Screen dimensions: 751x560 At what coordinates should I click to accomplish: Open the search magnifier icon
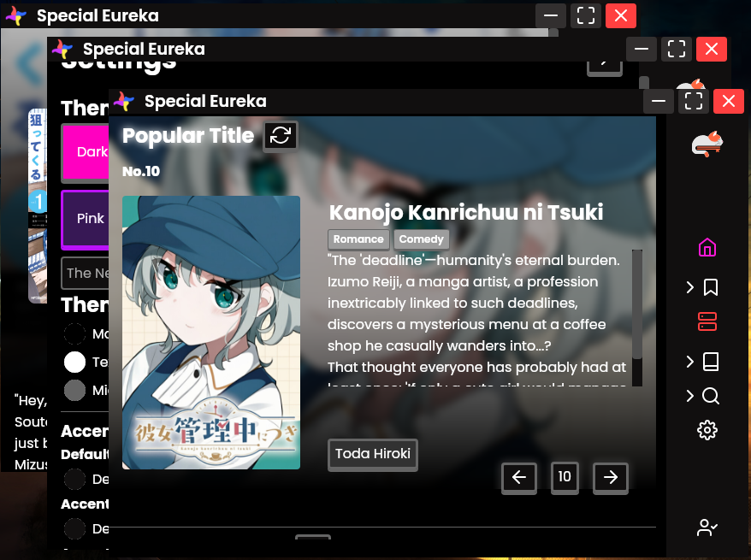(710, 396)
